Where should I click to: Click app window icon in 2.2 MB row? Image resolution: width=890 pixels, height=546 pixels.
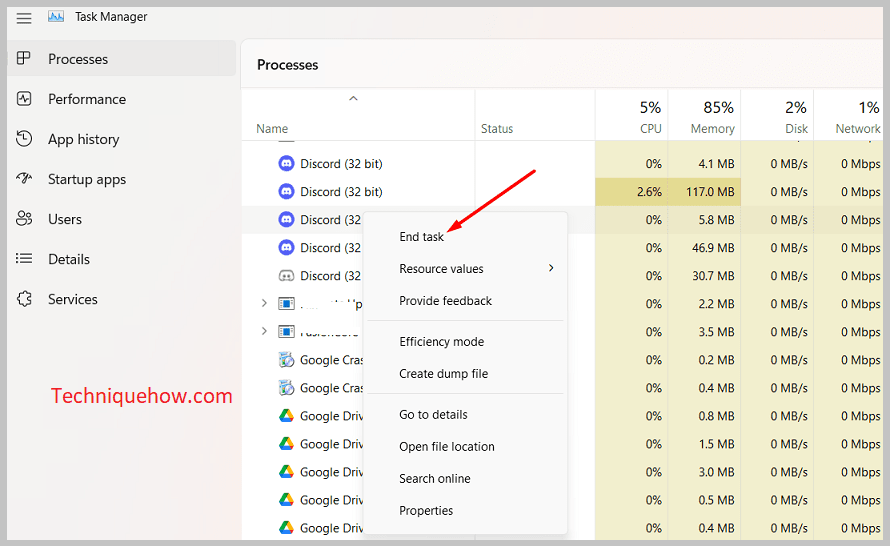click(286, 304)
